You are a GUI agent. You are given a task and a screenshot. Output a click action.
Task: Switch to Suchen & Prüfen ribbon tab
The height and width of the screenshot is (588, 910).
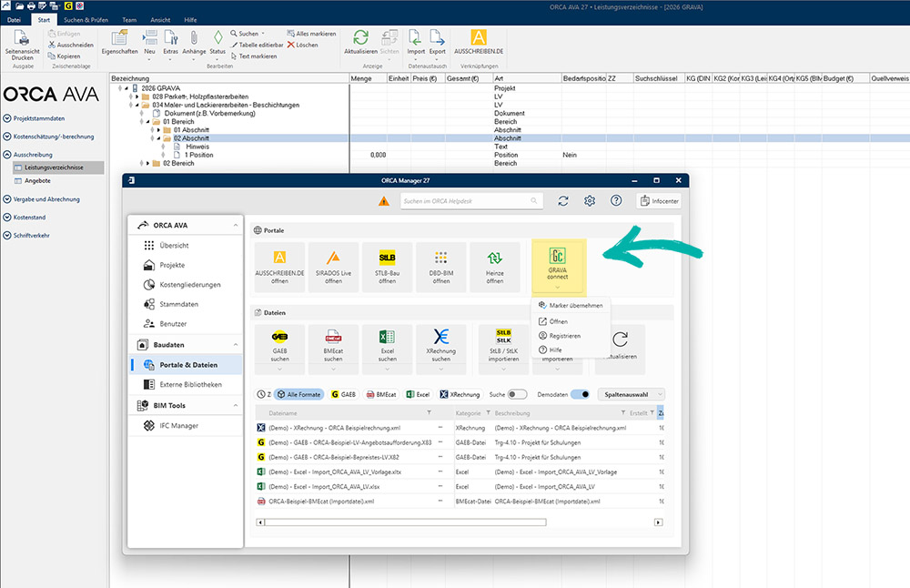(86, 20)
